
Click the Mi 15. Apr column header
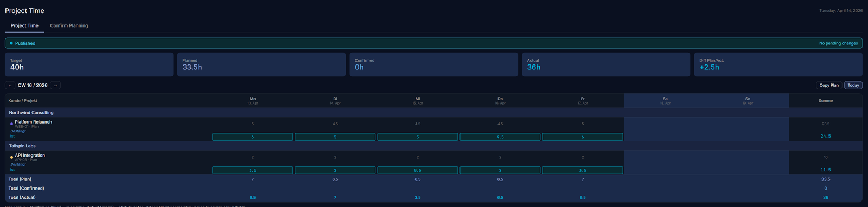(x=417, y=101)
